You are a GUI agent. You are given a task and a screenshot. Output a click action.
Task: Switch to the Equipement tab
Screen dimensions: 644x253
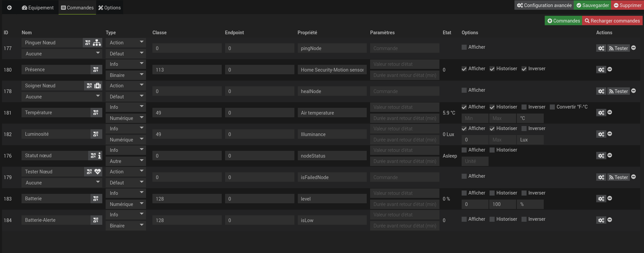38,8
